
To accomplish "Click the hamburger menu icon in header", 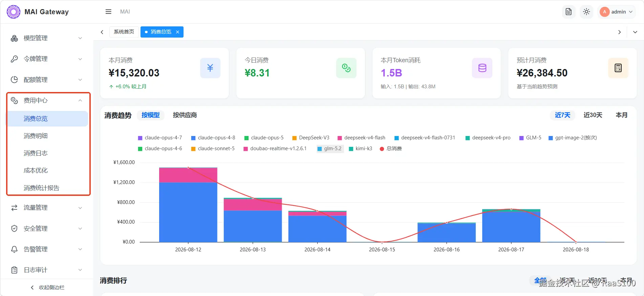I will [108, 12].
